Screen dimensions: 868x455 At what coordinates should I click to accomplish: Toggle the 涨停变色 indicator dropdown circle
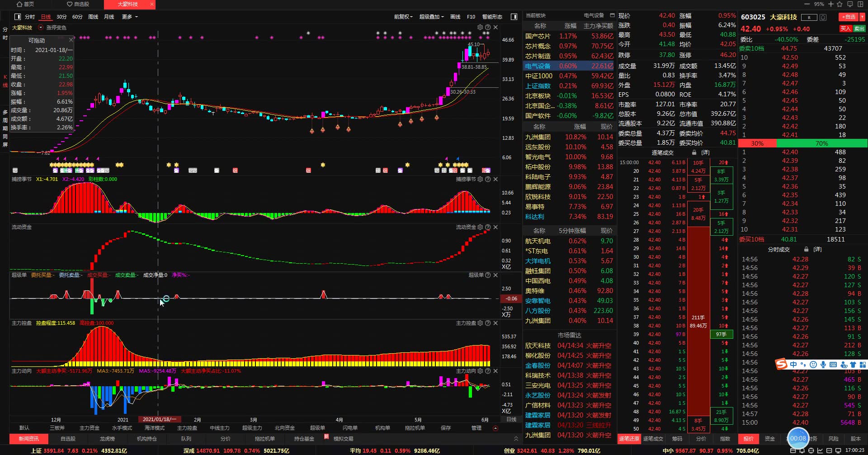41,28
